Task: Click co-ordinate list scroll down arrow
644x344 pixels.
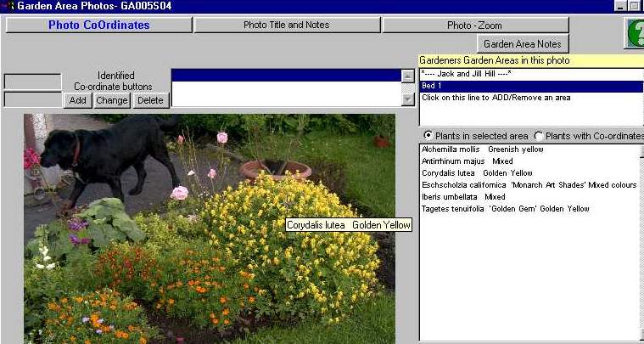Action: click(408, 99)
